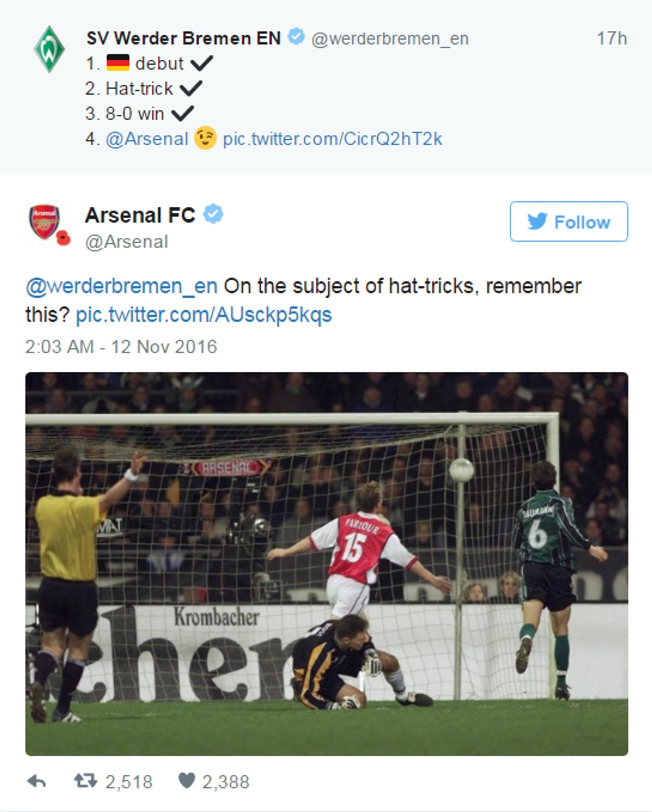The image size is (652, 812).
Task: Open the @werderbremen_en mention in Arsenal's reply
Action: (121, 286)
